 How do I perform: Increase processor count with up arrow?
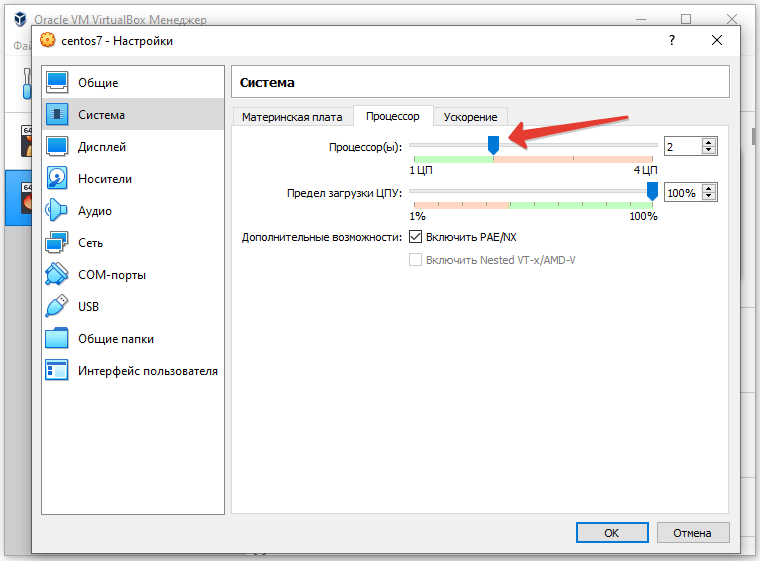pos(709,142)
